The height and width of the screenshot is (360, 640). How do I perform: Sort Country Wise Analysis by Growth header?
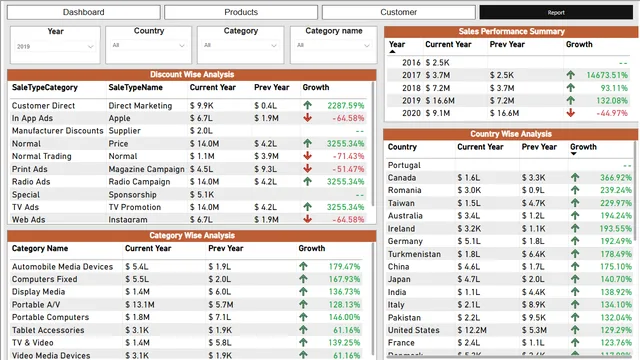[583, 147]
